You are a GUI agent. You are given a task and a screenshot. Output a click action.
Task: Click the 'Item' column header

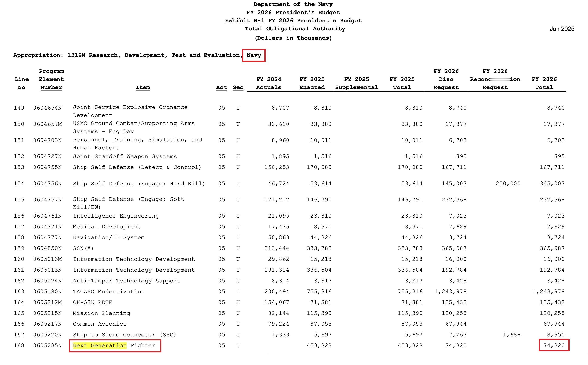pos(143,87)
